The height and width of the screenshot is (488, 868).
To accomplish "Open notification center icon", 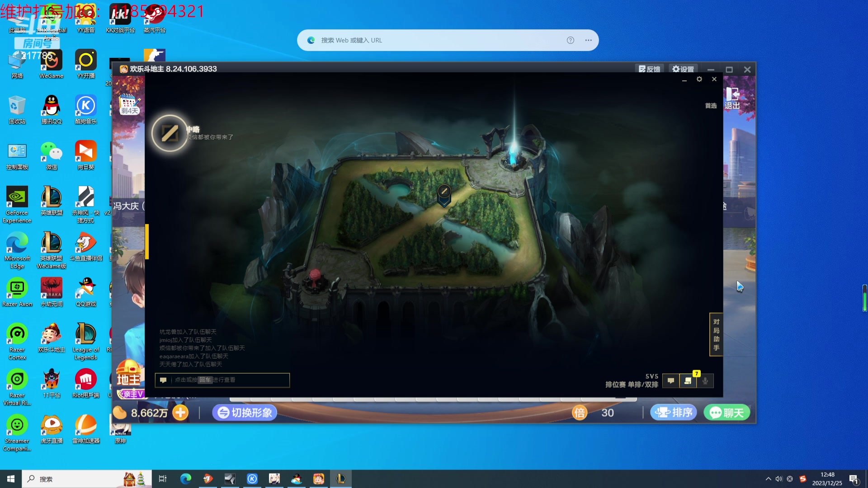I will (854, 479).
